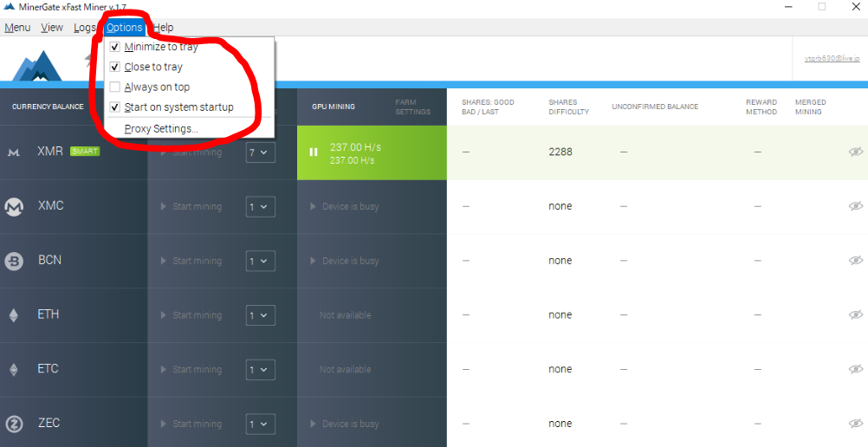This screenshot has width=868, height=447.
Task: Toggle XMR row visibility eye
Action: click(x=856, y=152)
